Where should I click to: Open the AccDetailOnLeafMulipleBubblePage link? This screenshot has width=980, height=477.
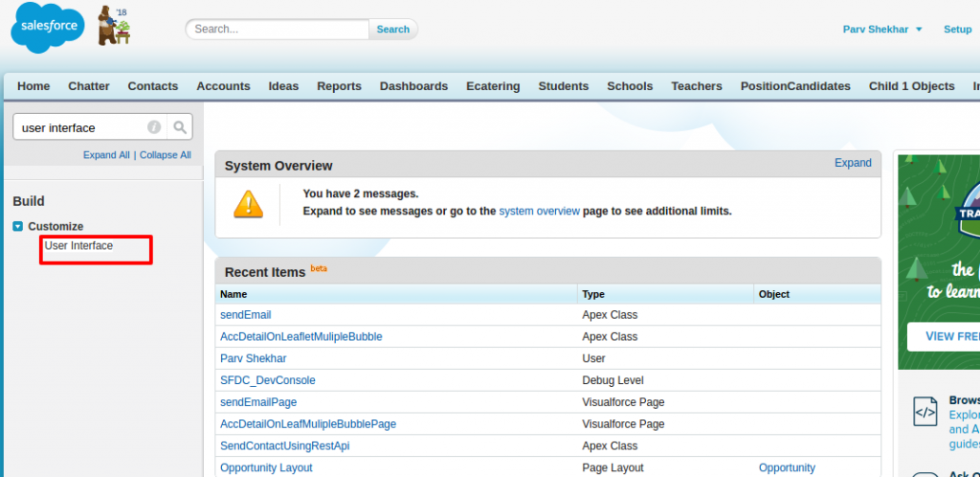[x=308, y=424]
